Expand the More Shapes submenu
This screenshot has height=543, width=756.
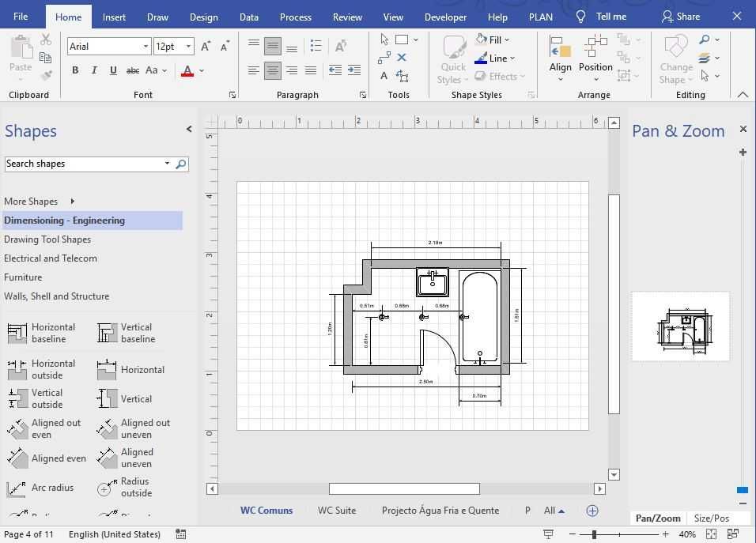(x=72, y=202)
